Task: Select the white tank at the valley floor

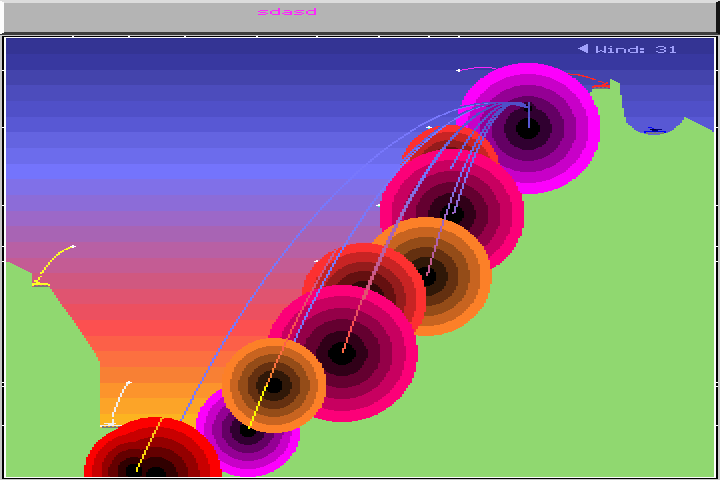Action: click(109, 425)
